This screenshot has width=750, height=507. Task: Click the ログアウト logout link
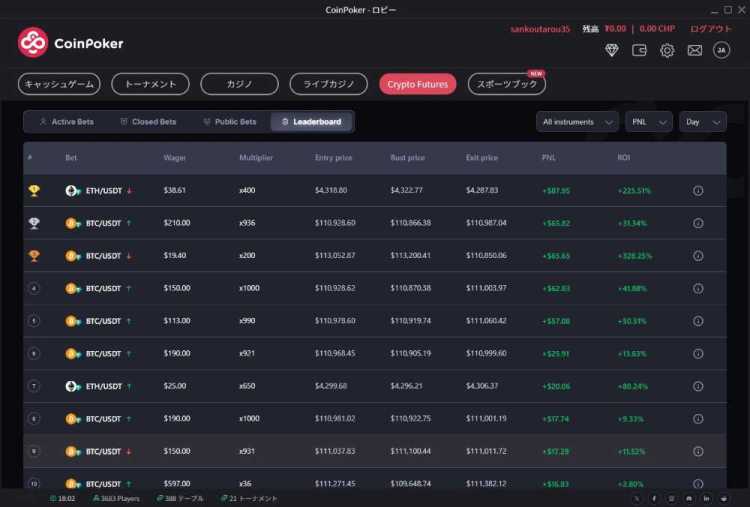711,29
